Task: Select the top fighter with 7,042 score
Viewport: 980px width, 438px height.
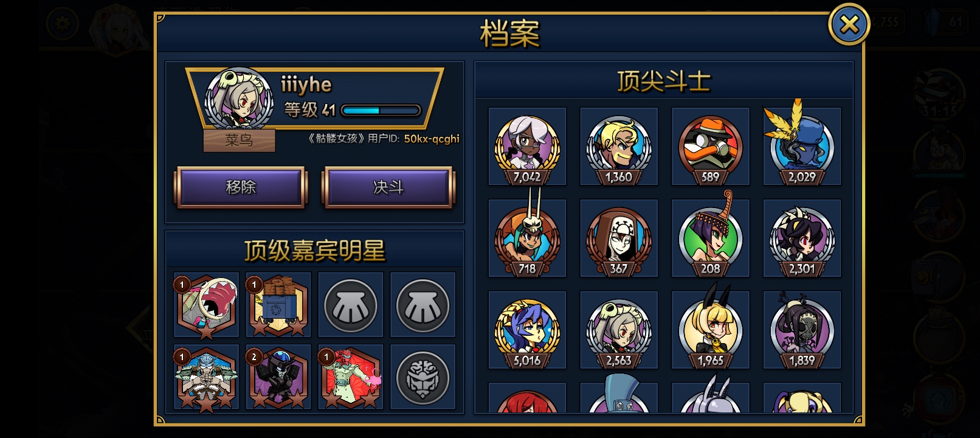Action: pyautogui.click(x=527, y=147)
